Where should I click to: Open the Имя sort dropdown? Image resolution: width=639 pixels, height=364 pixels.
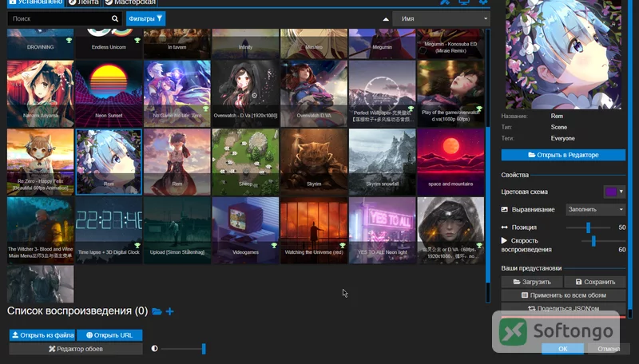tap(442, 18)
